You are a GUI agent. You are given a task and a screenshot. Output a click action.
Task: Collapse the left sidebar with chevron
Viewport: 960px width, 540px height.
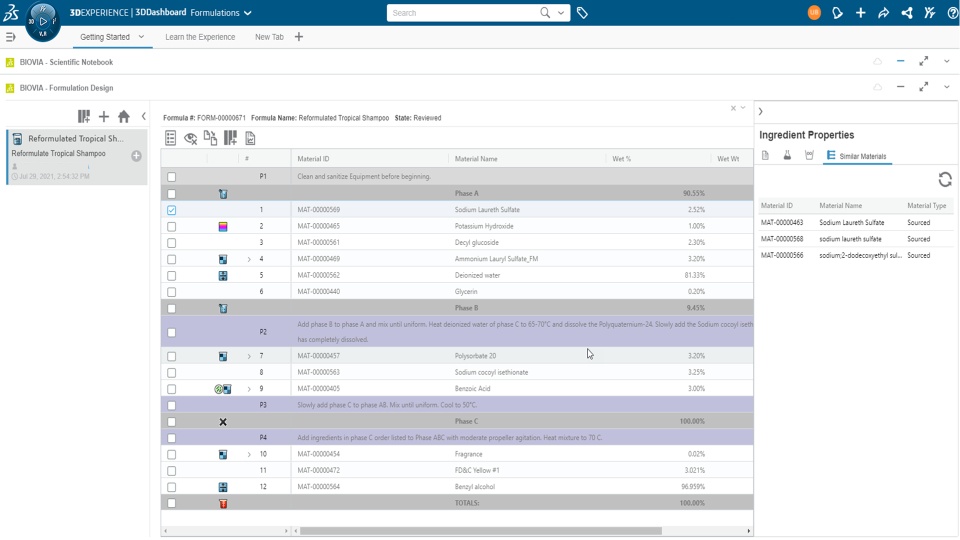(x=144, y=116)
